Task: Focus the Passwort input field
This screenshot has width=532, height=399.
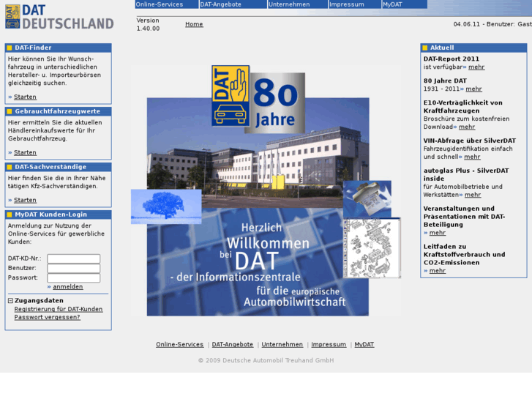Action: click(x=74, y=277)
